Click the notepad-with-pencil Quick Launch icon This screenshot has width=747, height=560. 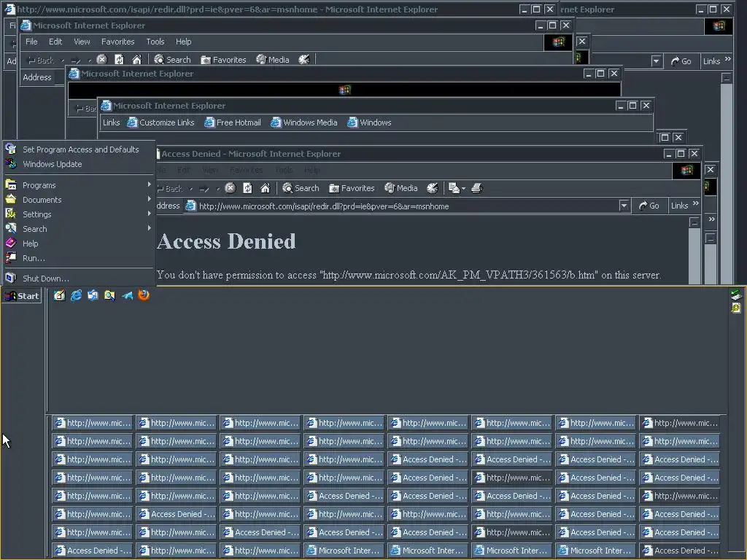point(59,296)
